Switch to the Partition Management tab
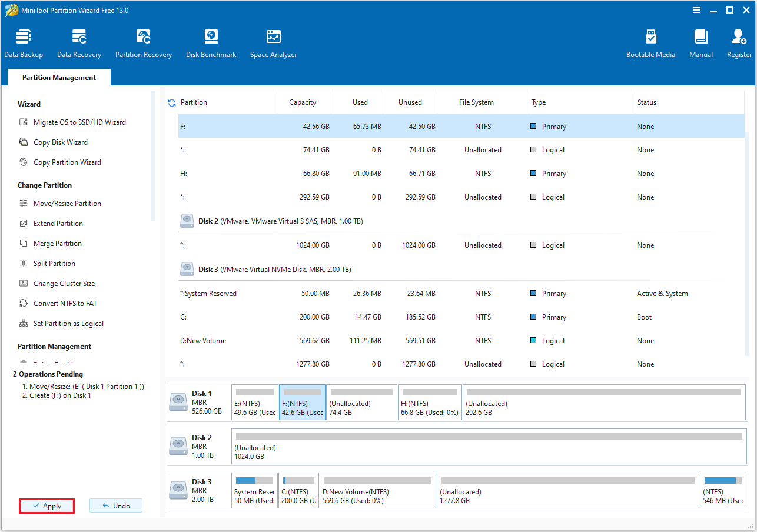The image size is (757, 532). [58, 77]
